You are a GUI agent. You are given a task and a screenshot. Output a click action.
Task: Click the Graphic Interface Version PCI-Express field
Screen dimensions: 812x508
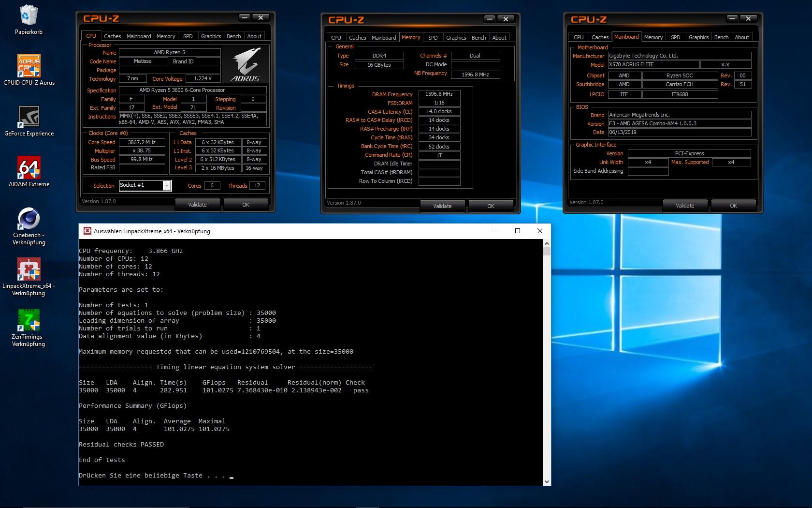coord(689,153)
